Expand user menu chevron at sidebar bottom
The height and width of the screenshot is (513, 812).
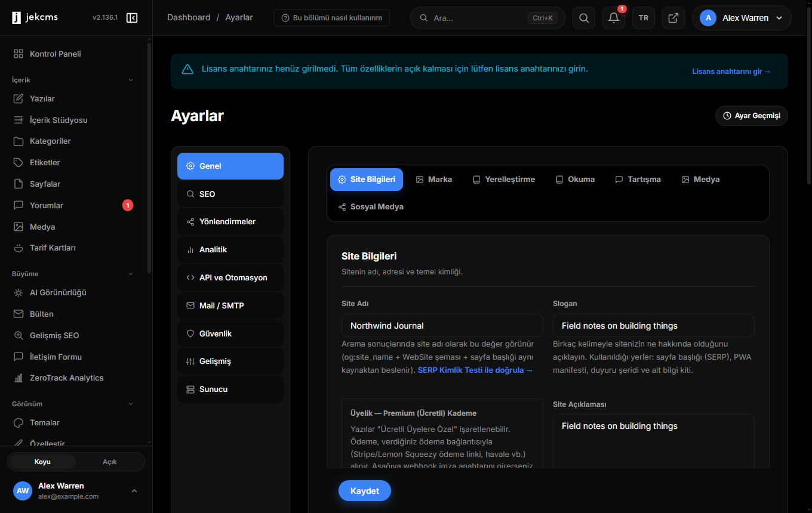click(x=134, y=491)
